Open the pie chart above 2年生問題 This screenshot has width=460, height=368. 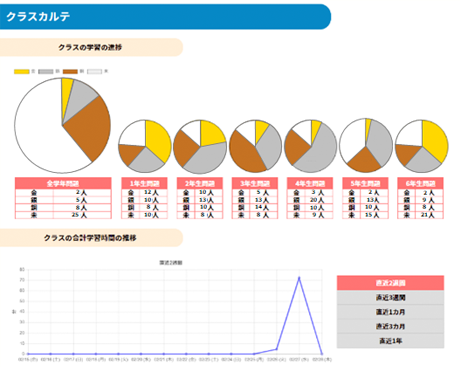point(200,147)
